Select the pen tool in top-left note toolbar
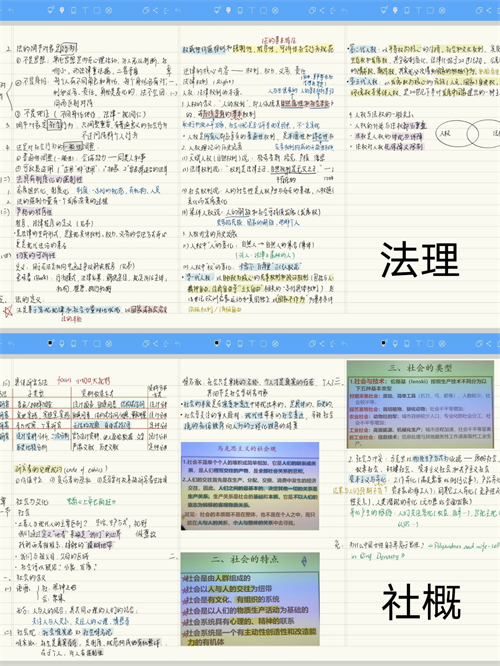This screenshot has height=666, width=500. (62, 10)
